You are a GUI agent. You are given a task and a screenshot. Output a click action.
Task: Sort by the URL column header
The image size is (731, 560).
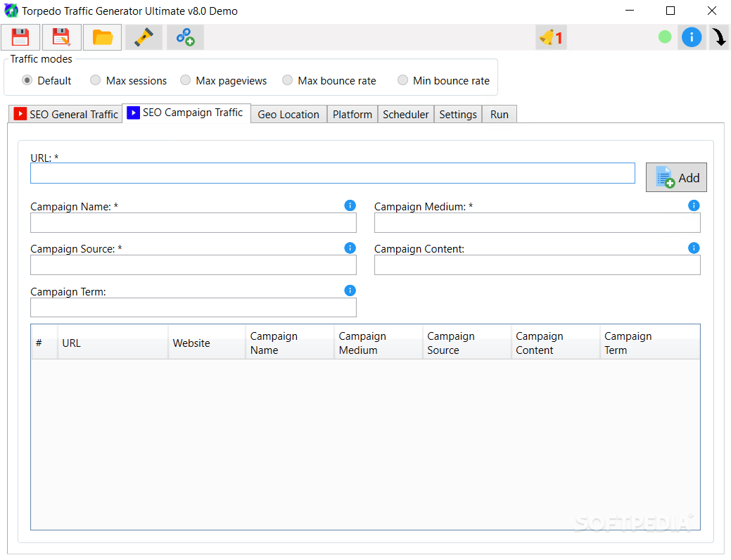click(x=113, y=343)
